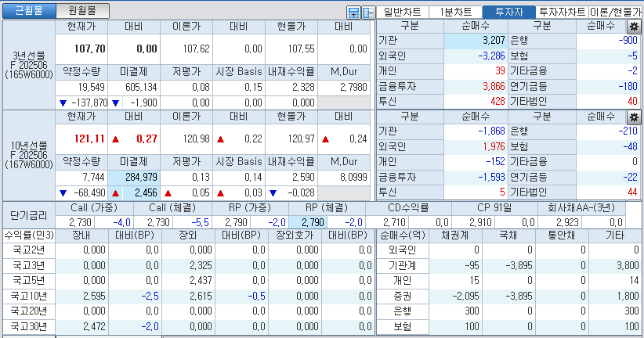Switch to the 근월물 tab
The width and height of the screenshot is (644, 338).
point(29,11)
